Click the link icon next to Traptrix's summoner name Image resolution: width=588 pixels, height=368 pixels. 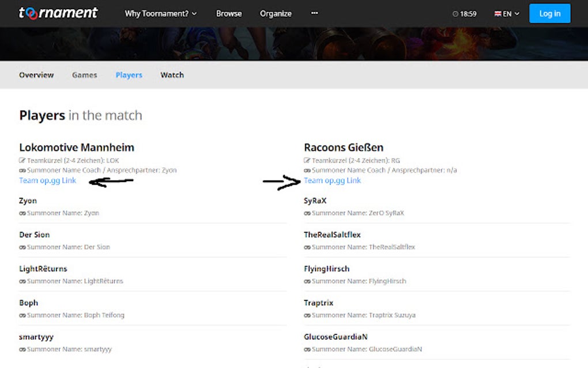click(307, 315)
